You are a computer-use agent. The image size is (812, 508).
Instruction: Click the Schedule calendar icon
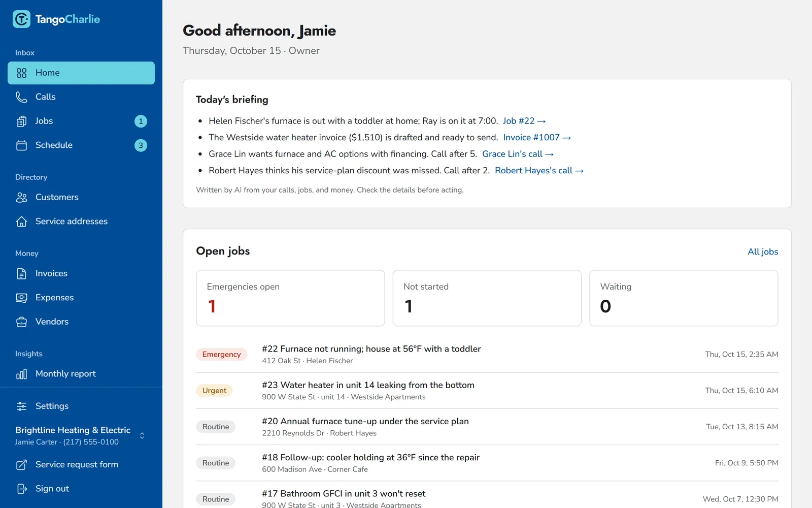click(x=21, y=145)
